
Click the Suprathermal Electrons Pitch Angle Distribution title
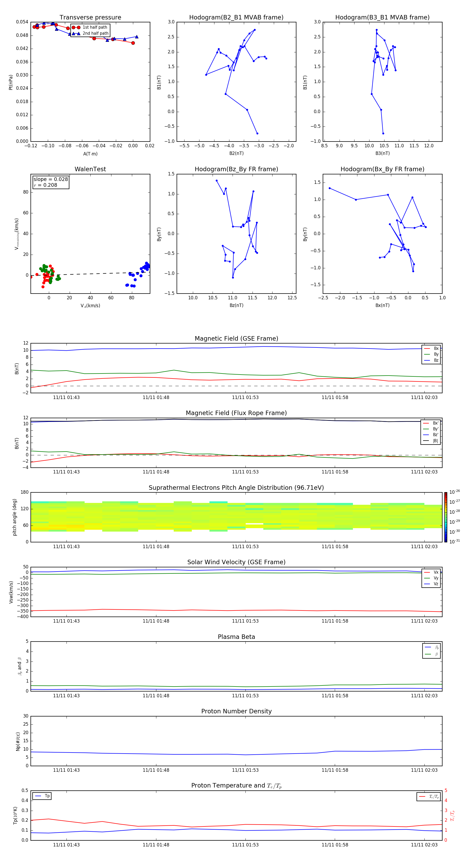tap(236, 488)
